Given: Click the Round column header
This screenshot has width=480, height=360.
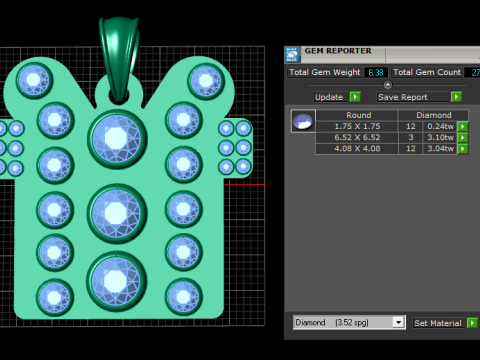Looking at the screenshot, I should click(x=357, y=115).
